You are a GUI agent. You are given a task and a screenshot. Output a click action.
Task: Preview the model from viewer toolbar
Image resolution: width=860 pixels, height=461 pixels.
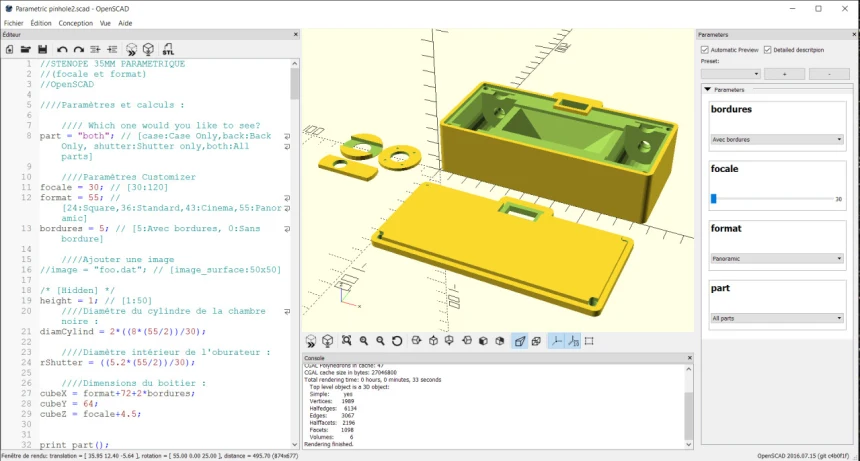tap(311, 341)
